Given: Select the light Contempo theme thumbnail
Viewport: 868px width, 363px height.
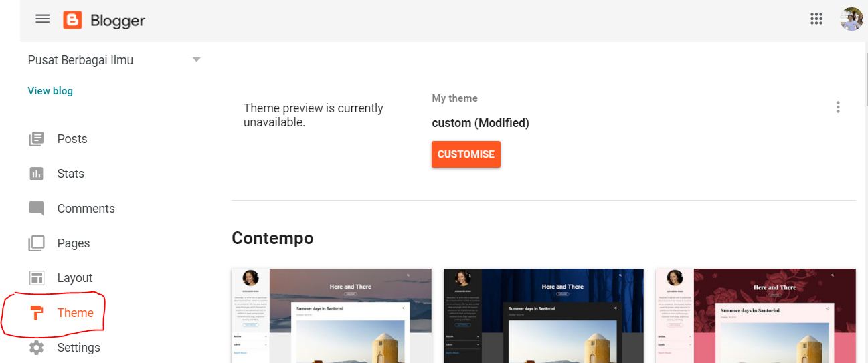Looking at the screenshot, I should [x=331, y=316].
